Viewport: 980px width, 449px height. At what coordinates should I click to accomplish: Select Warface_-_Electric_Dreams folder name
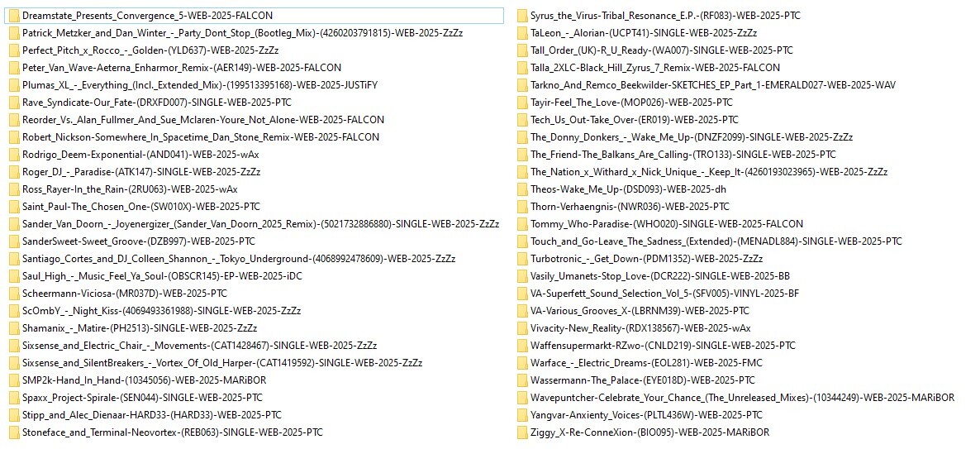pyautogui.click(x=646, y=363)
